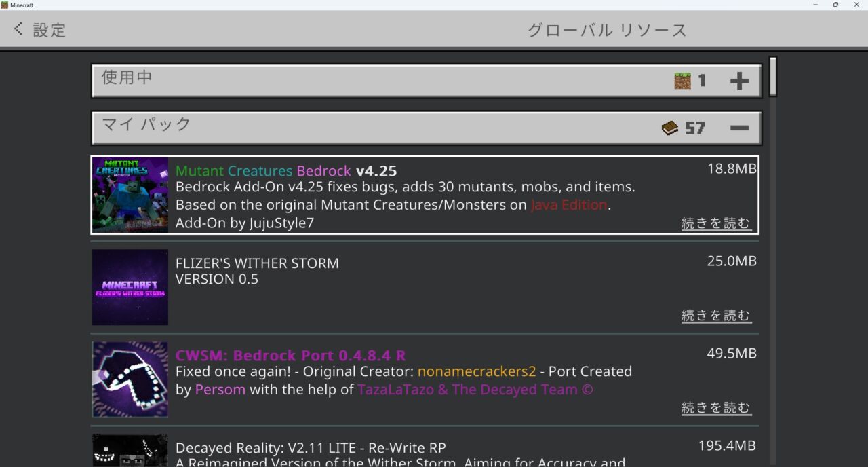Click the VERSION 0.5 text

pyautogui.click(x=217, y=279)
